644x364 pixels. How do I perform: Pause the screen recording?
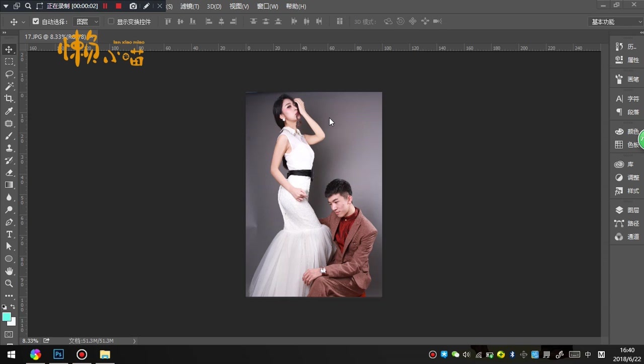click(x=105, y=6)
